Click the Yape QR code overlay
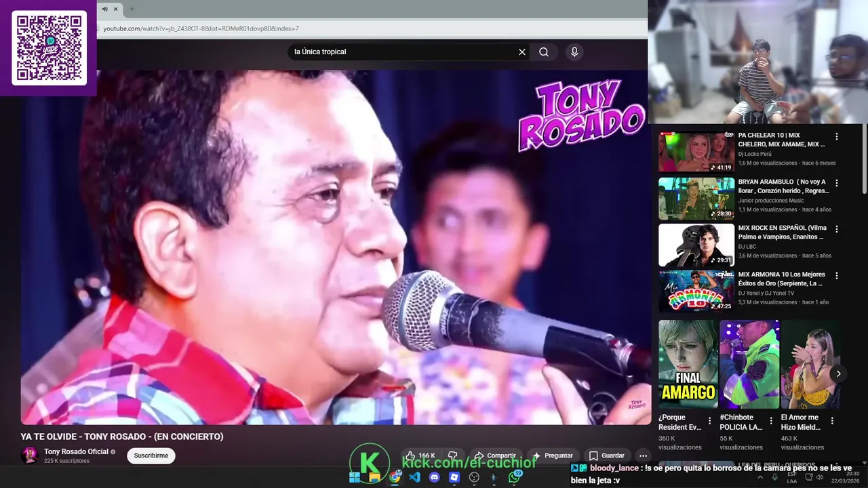 coord(49,47)
